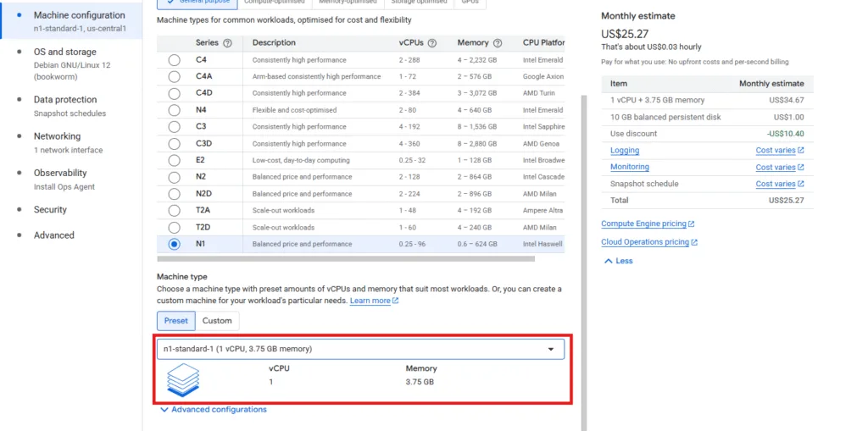Click the CPU Platform column header

(543, 42)
